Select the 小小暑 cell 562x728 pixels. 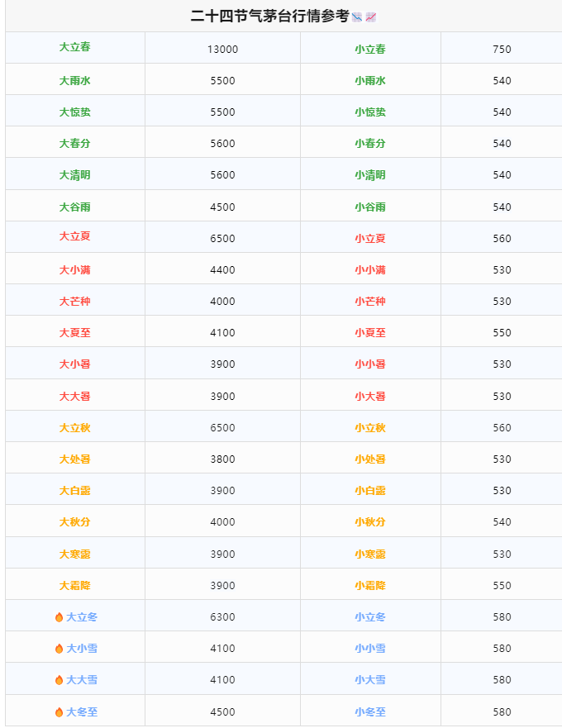click(x=370, y=364)
